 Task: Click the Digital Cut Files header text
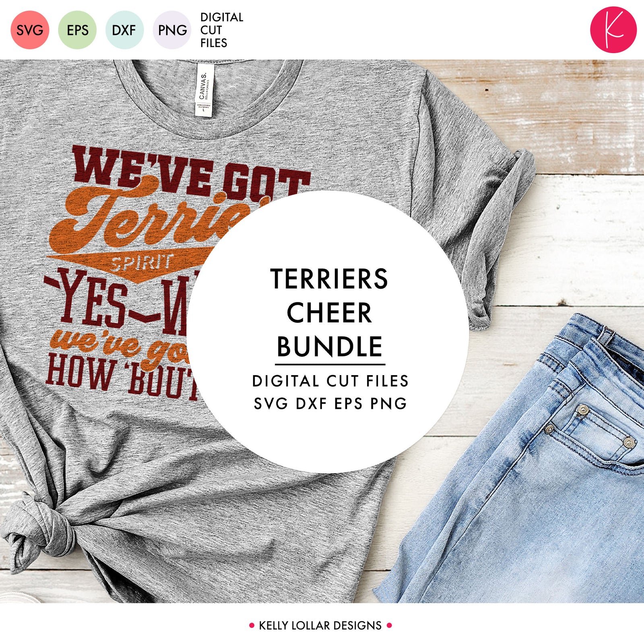(222, 30)
